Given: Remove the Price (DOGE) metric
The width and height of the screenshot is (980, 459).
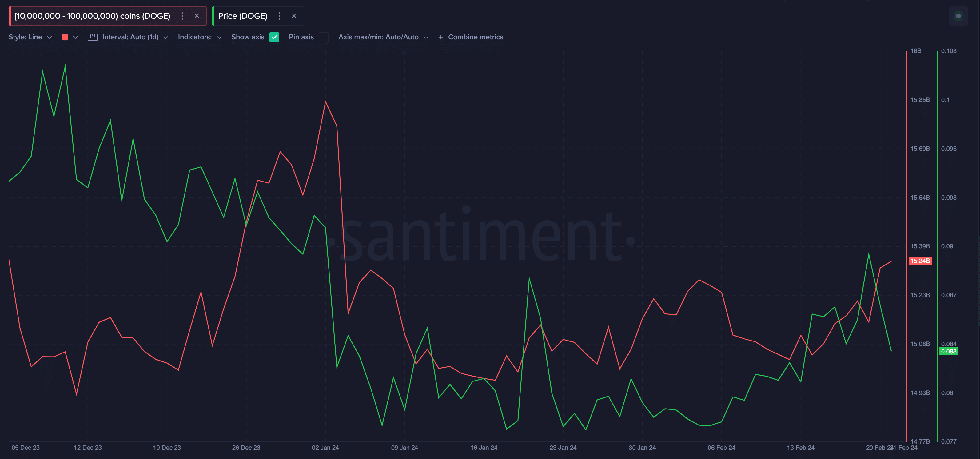Looking at the screenshot, I should point(294,16).
